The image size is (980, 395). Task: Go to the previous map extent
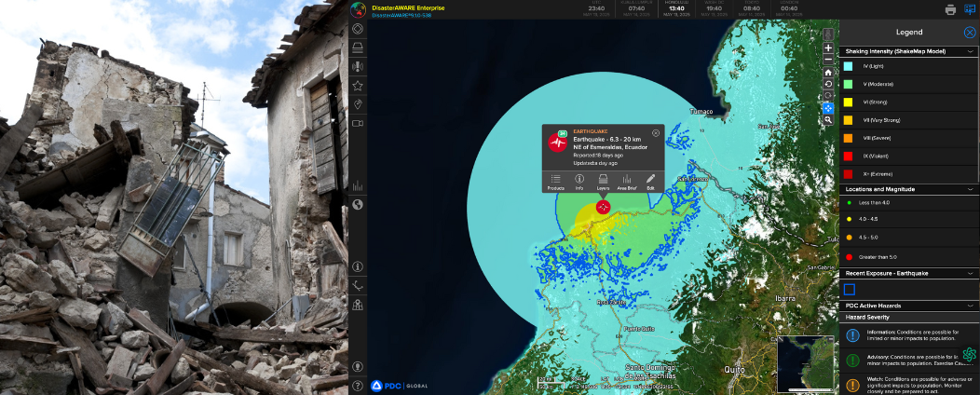pyautogui.click(x=828, y=84)
